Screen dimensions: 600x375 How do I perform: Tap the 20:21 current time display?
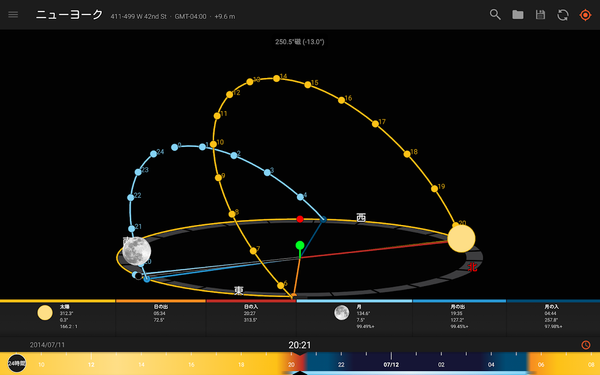pyautogui.click(x=300, y=345)
